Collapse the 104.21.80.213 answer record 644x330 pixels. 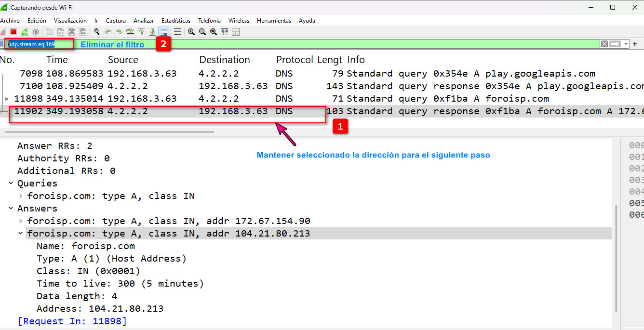click(x=20, y=234)
